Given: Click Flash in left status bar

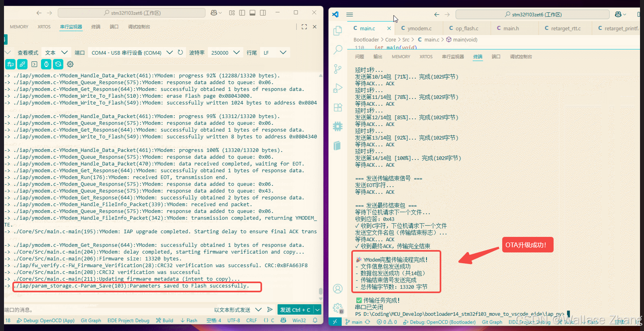Looking at the screenshot, I should [x=189, y=320].
